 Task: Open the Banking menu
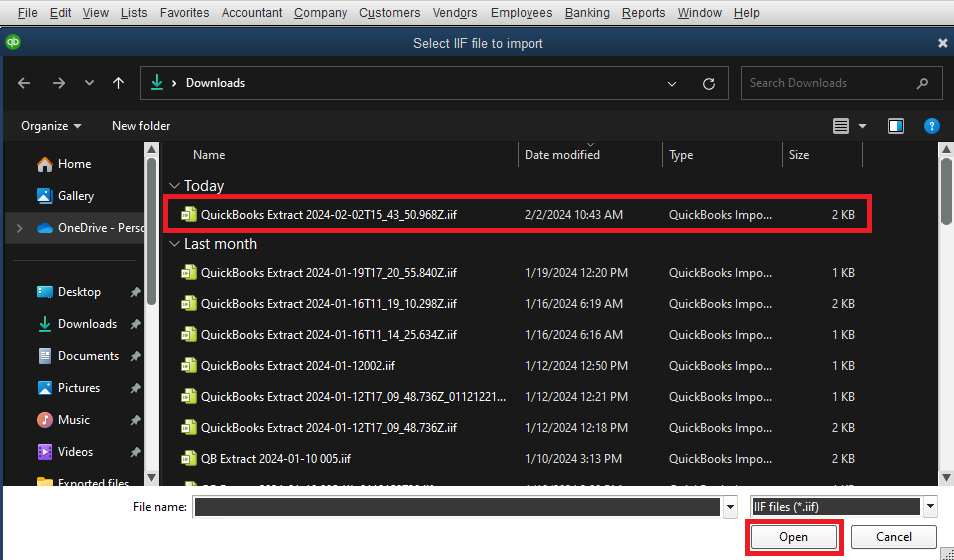point(587,13)
